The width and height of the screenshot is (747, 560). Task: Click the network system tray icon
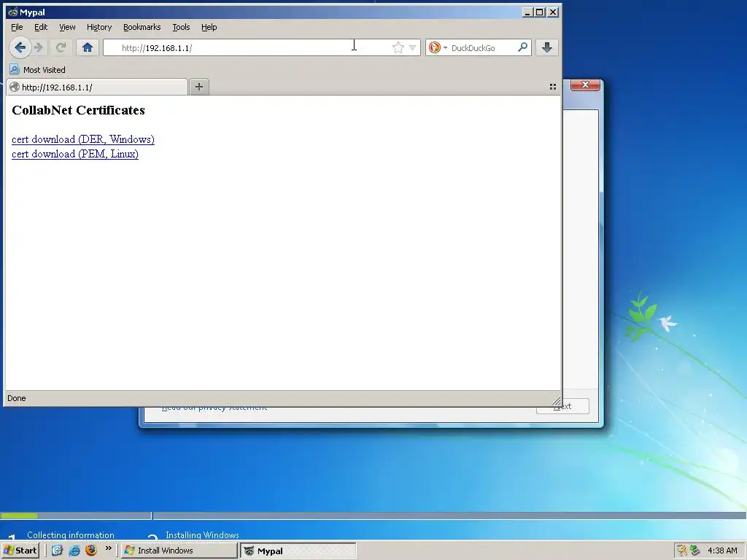[695, 551]
